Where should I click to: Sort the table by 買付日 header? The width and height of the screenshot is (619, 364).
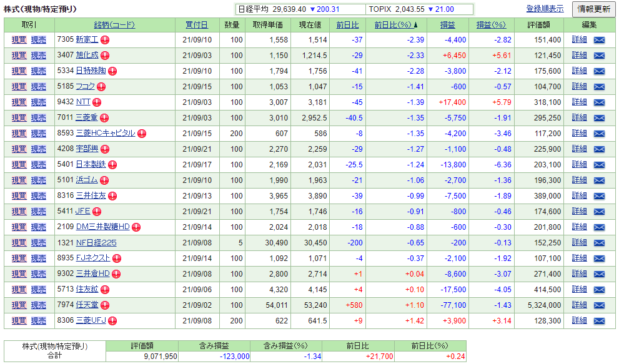pyautogui.click(x=197, y=25)
